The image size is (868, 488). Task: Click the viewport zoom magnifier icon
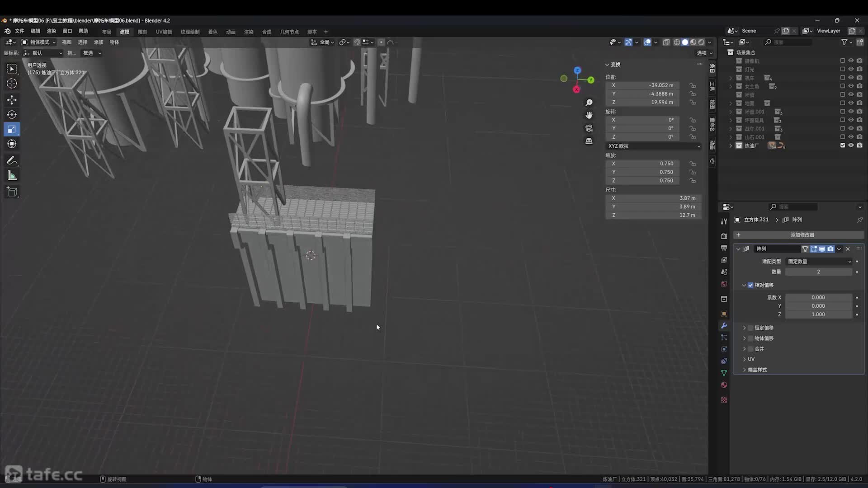(x=589, y=103)
